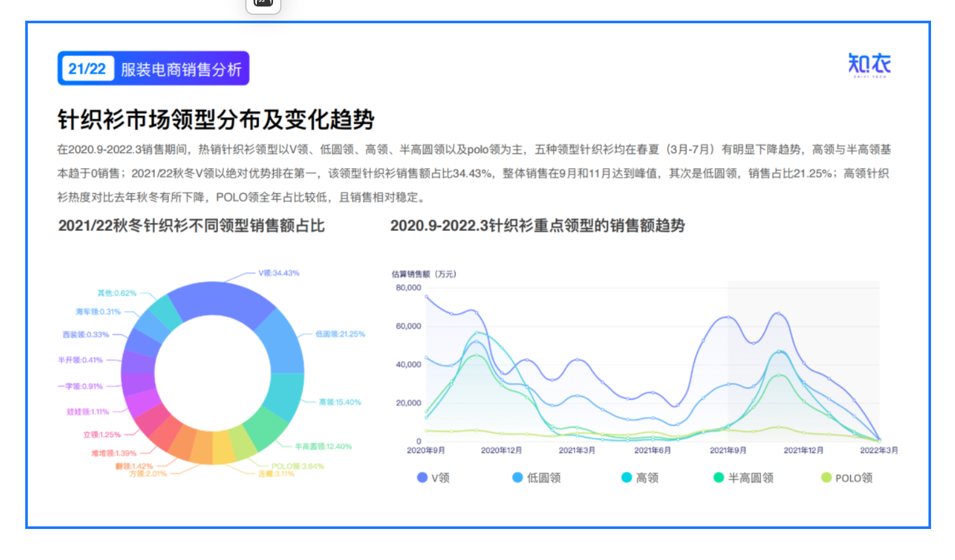
Task: Click the donut label 其他:0.62%
Action: pyautogui.click(x=117, y=293)
